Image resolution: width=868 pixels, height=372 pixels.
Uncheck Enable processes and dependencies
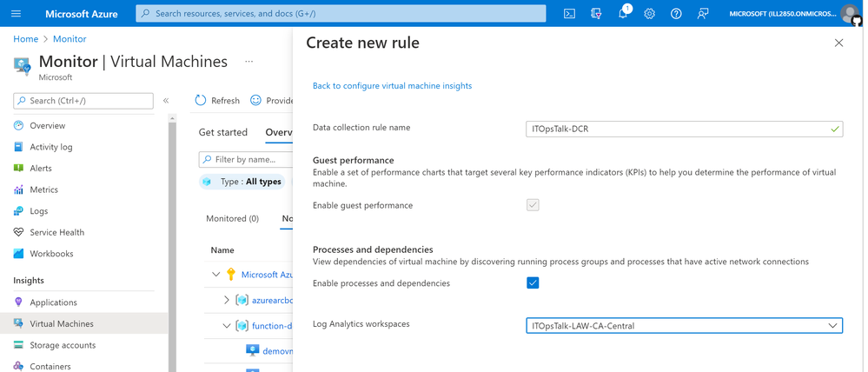click(x=533, y=282)
